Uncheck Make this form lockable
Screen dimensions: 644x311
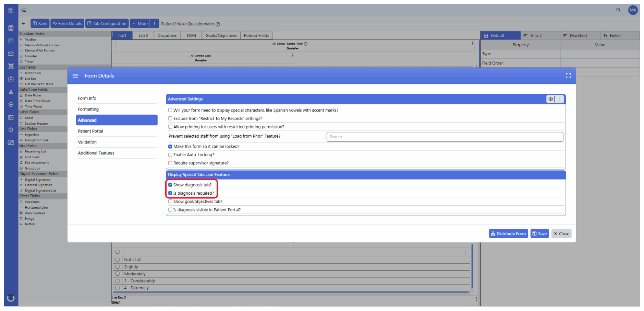point(170,147)
